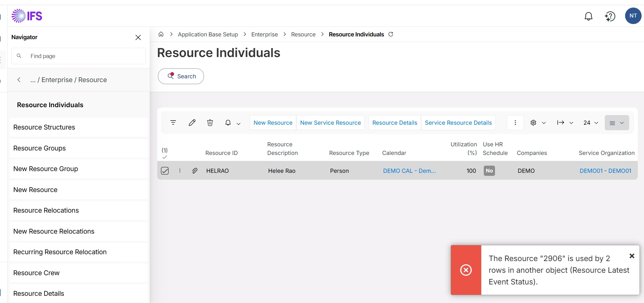Go to Enterprise breadcrumb
644x303 pixels.
click(x=265, y=34)
